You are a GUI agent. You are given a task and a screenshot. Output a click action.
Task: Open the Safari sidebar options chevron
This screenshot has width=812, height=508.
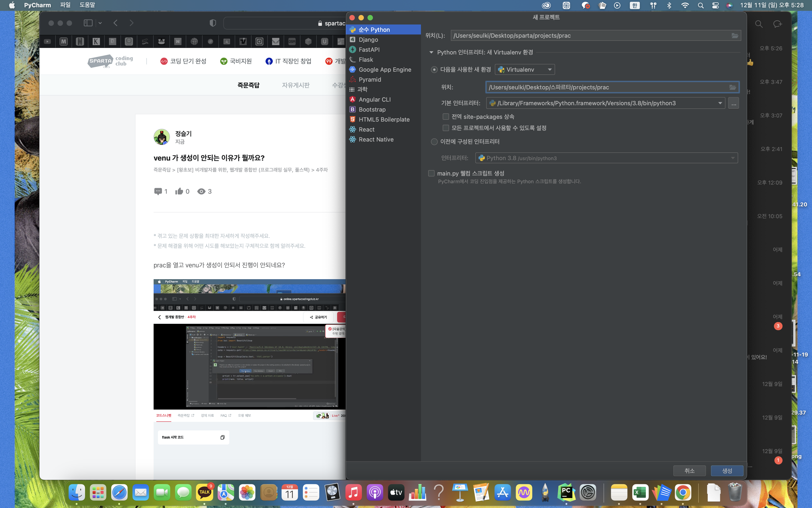click(100, 23)
